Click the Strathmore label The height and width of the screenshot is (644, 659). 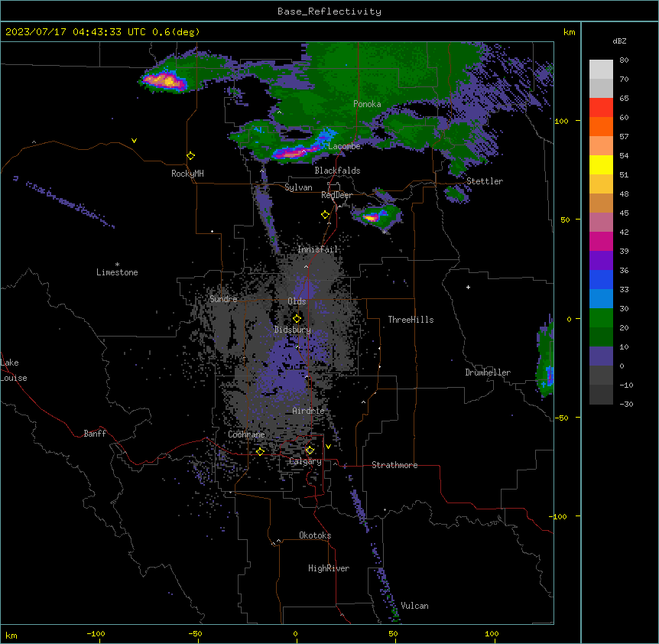tap(394, 465)
